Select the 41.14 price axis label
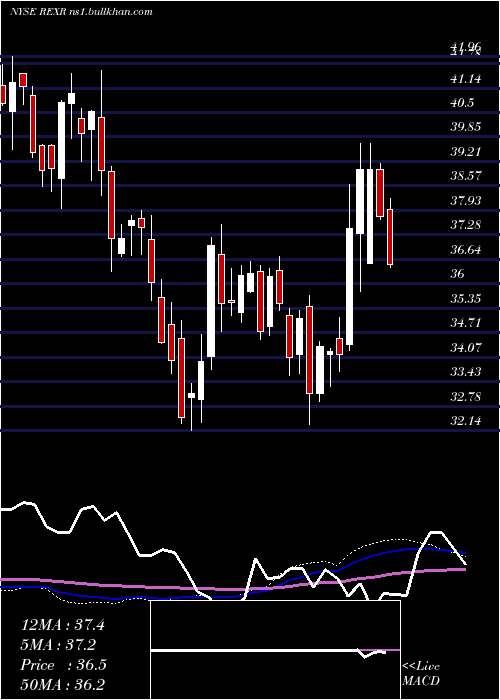This screenshot has height=700, width=500. coord(466,79)
